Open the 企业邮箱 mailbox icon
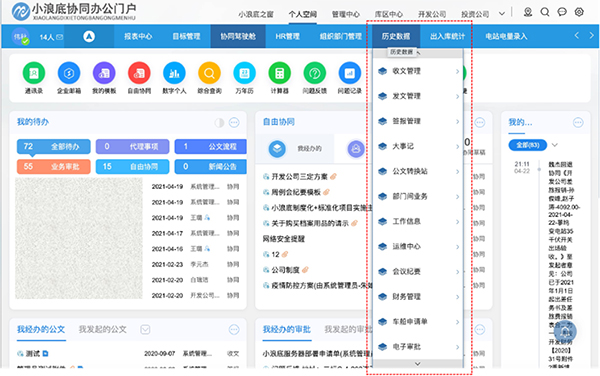600x376 pixels. tap(69, 73)
